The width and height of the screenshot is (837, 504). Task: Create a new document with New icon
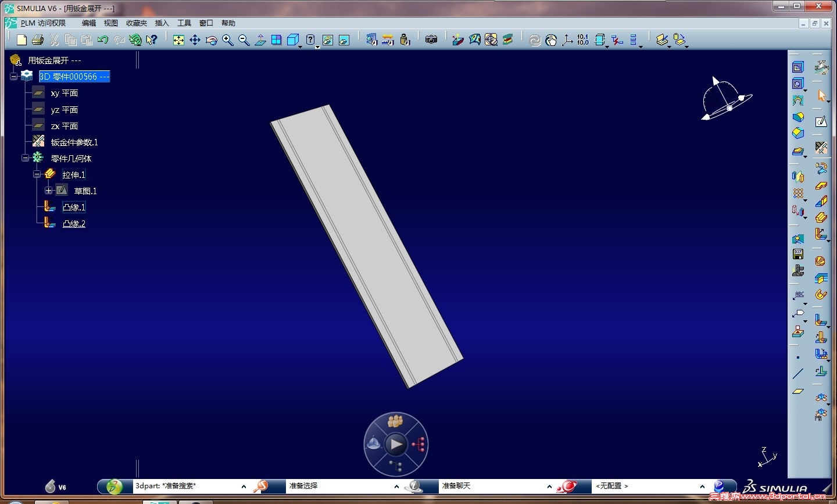22,40
